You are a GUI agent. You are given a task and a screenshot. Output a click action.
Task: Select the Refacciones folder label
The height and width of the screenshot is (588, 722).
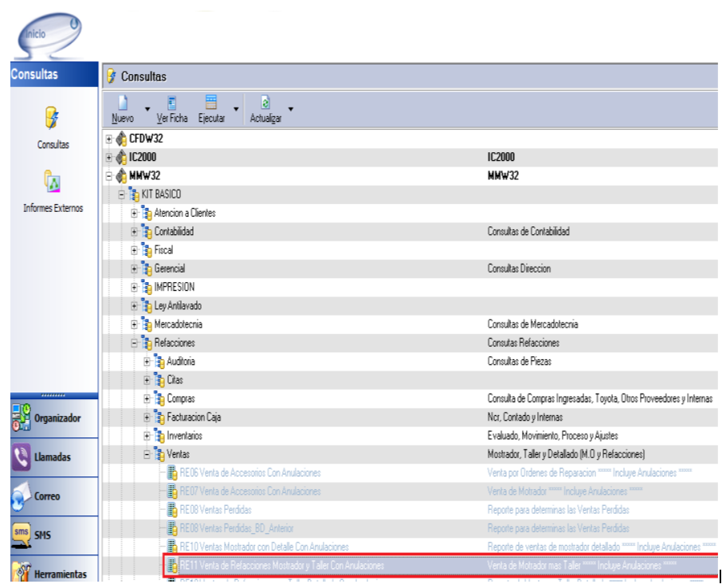pyautogui.click(x=175, y=343)
